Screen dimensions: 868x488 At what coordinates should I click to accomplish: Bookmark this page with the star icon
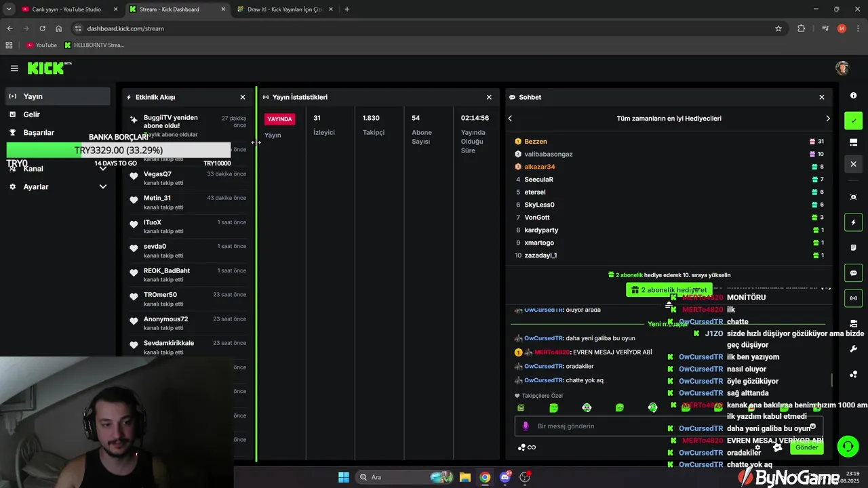click(x=778, y=28)
